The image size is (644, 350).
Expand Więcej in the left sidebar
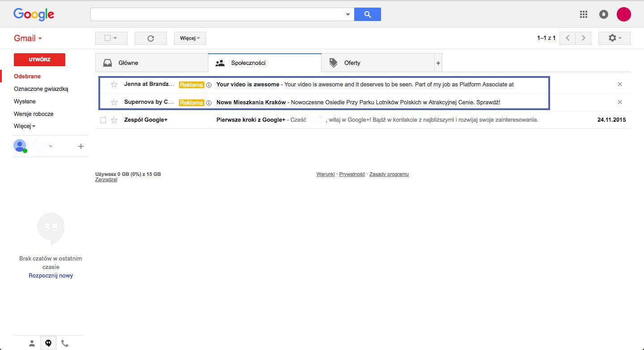point(25,126)
